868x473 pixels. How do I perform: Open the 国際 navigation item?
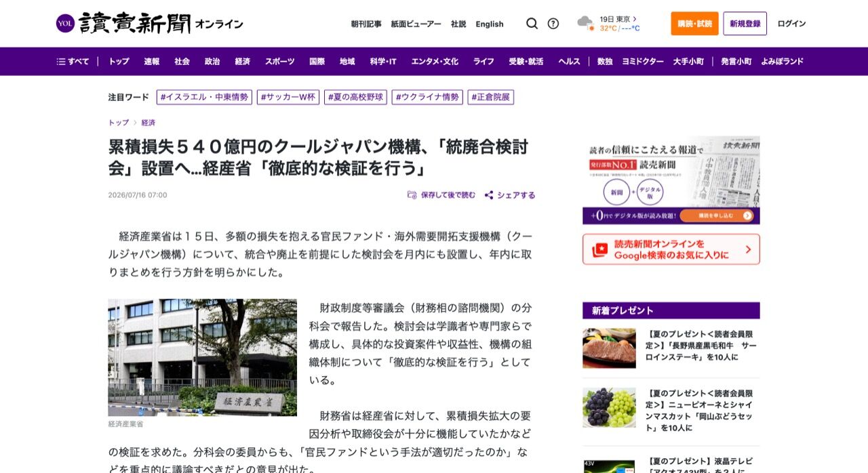click(x=317, y=61)
